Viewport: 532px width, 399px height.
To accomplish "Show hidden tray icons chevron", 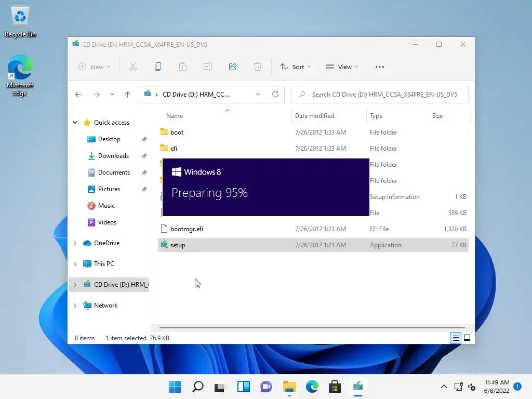I will coord(444,387).
